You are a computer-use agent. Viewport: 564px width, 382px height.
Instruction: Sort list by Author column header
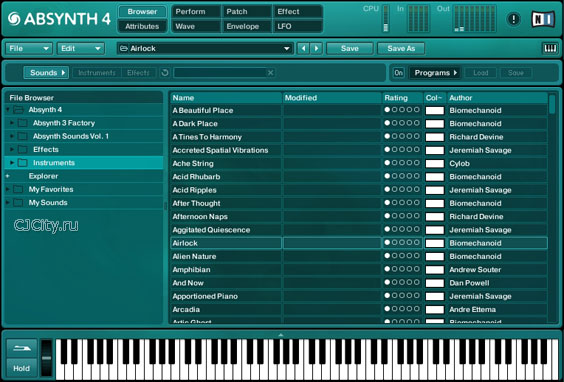tap(497, 98)
